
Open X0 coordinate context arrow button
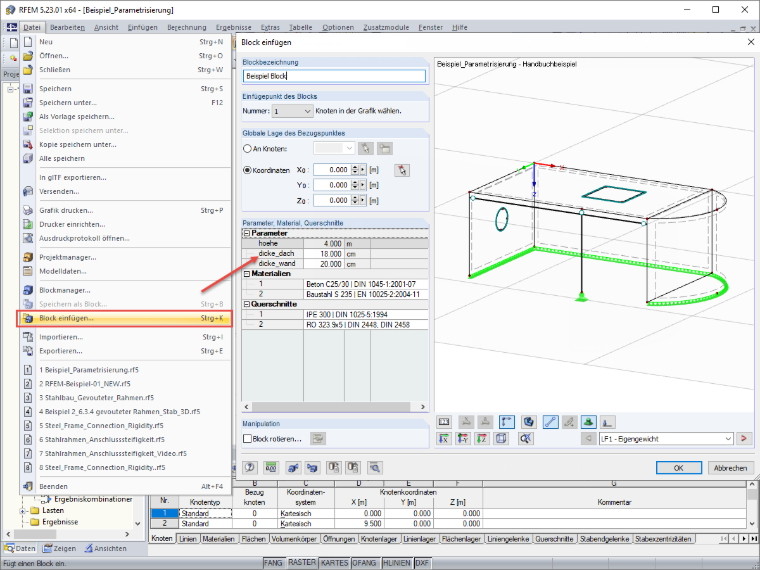point(363,170)
